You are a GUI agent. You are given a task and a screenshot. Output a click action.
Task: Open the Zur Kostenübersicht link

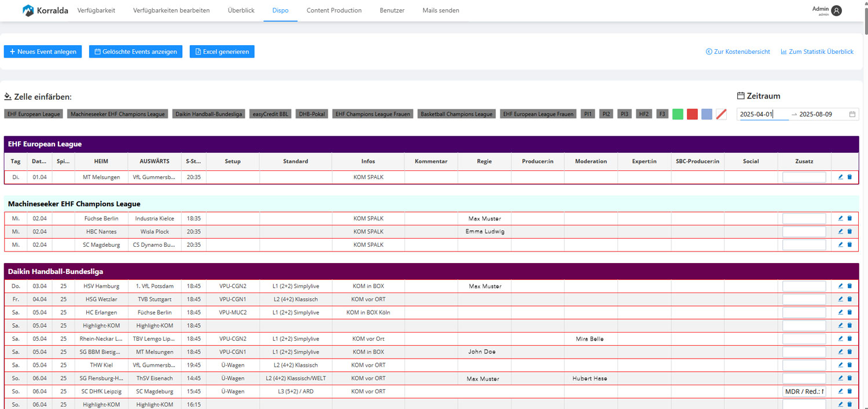(738, 52)
